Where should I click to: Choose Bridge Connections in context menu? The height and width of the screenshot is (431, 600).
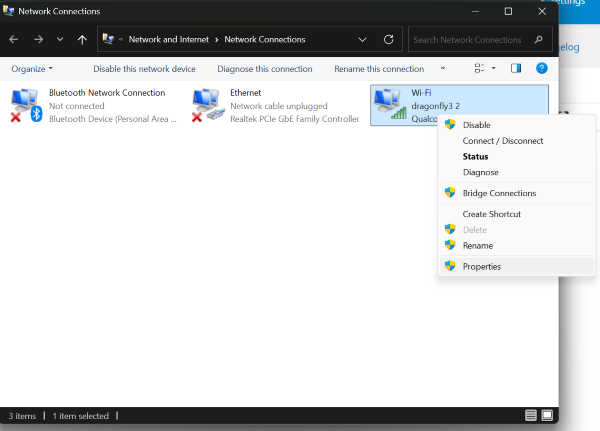click(498, 193)
